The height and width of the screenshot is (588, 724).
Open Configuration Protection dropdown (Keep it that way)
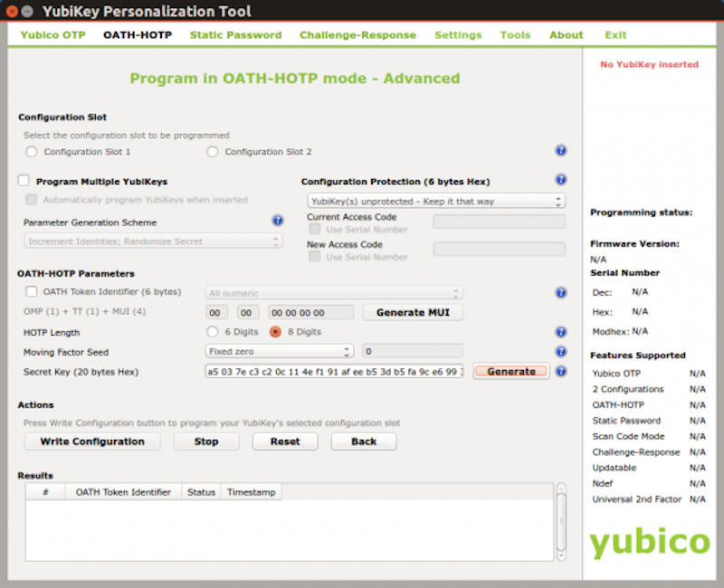tap(436, 201)
